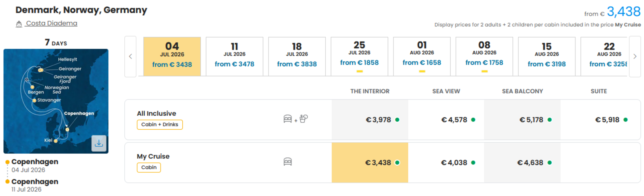The image size is (644, 196).
Task: Click the ship icon beside Costa Diadema
Action: pos(19,24)
